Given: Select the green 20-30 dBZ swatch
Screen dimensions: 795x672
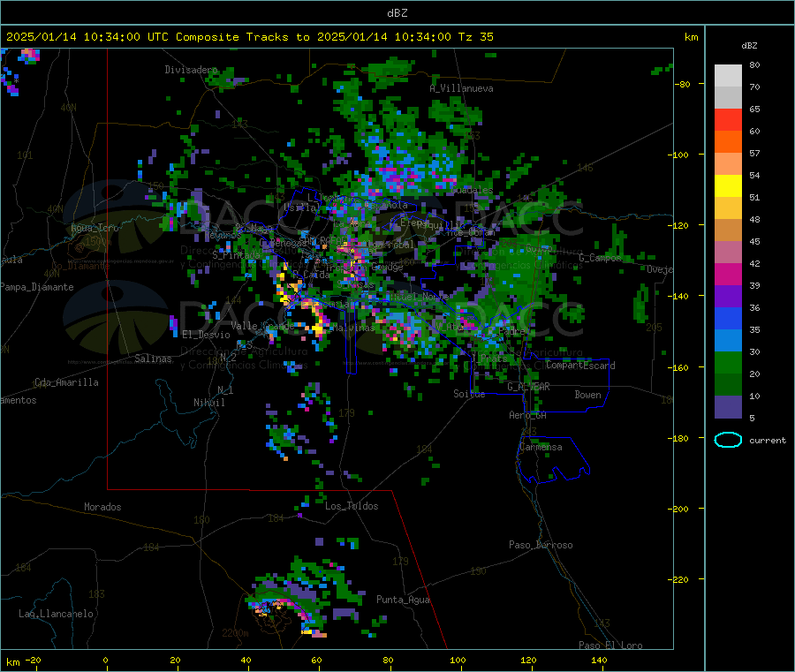Looking at the screenshot, I should [728, 362].
